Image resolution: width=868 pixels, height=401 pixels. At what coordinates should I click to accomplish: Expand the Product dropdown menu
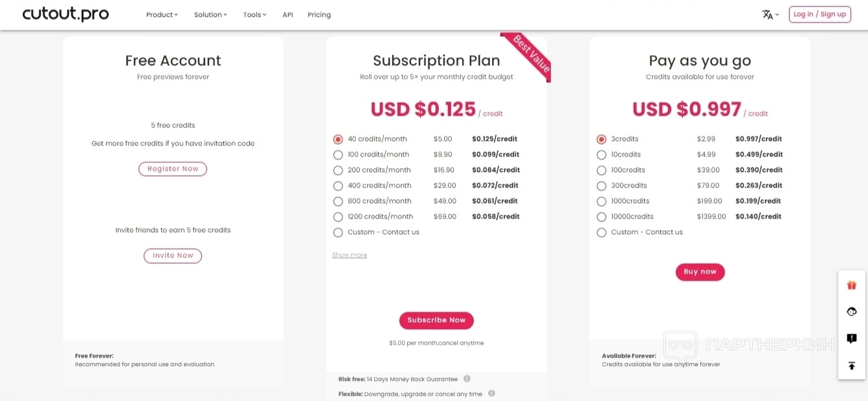(162, 14)
